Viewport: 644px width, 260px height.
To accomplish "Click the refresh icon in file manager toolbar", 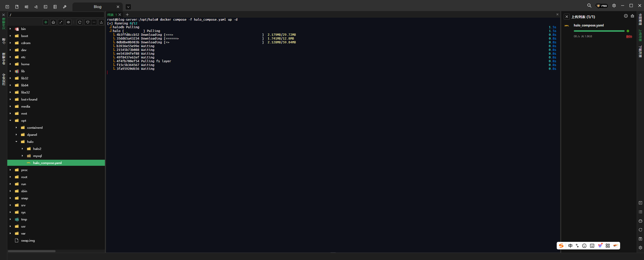I will tap(80, 22).
